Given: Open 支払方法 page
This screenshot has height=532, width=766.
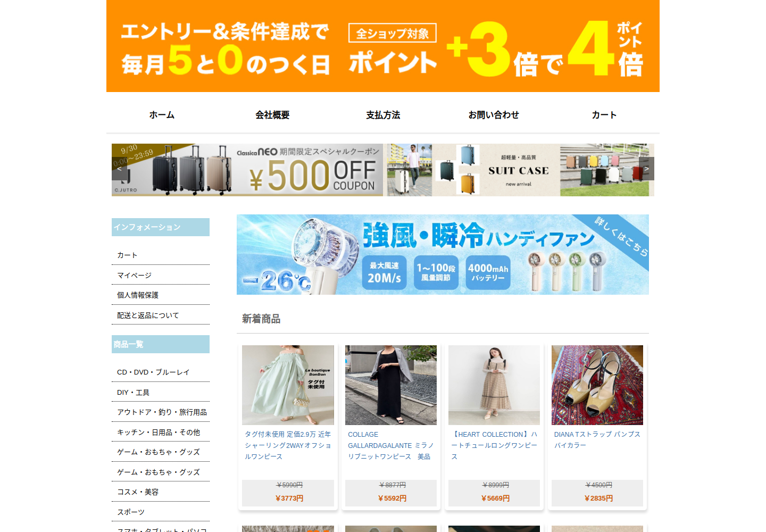Looking at the screenshot, I should (383, 115).
